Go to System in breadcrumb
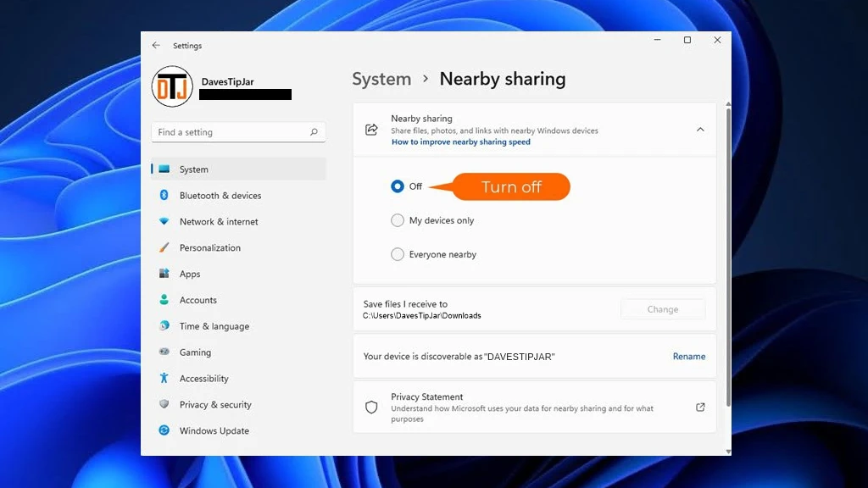Image resolution: width=868 pixels, height=488 pixels. (381, 79)
